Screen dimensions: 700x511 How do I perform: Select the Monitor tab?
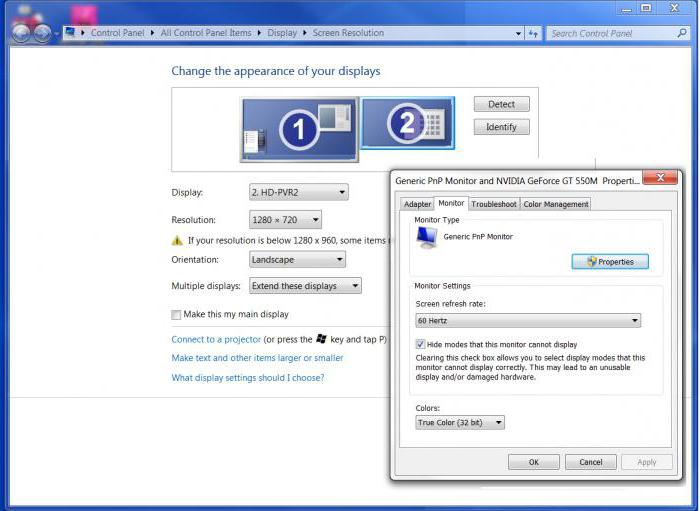[451, 203]
